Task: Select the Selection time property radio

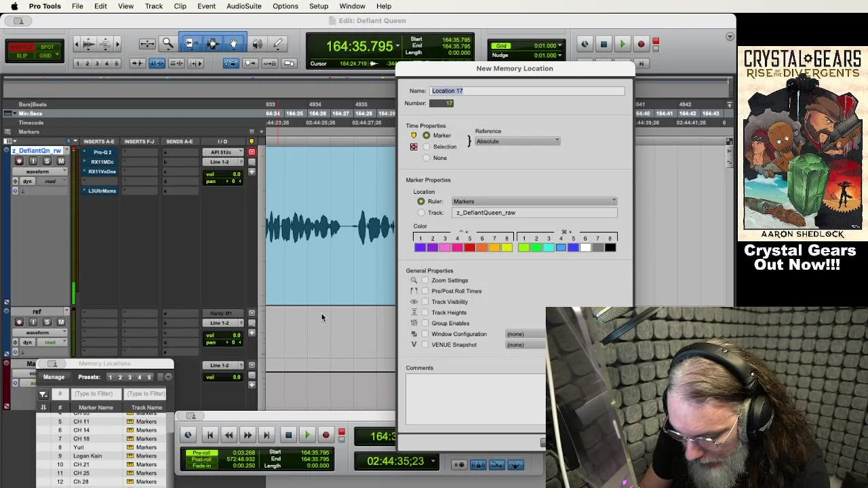Action: (427, 146)
